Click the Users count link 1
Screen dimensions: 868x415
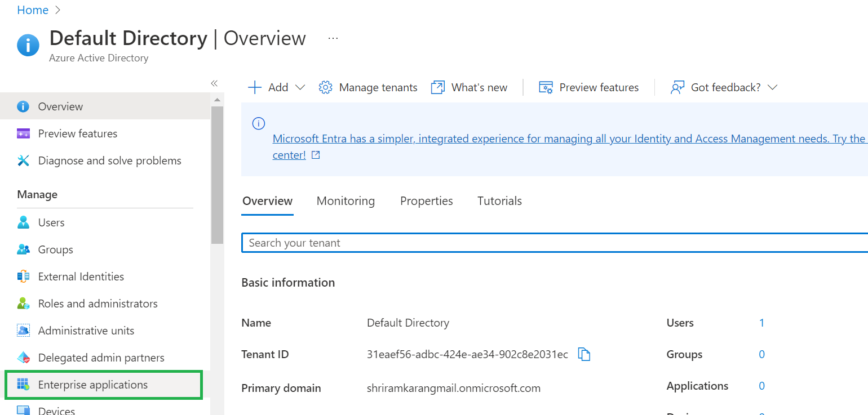(x=761, y=323)
